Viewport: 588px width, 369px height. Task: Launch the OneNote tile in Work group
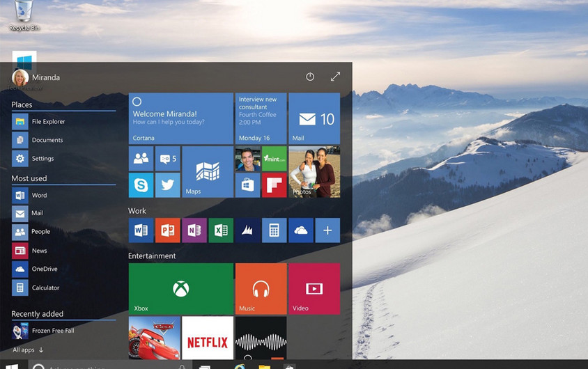[194, 230]
